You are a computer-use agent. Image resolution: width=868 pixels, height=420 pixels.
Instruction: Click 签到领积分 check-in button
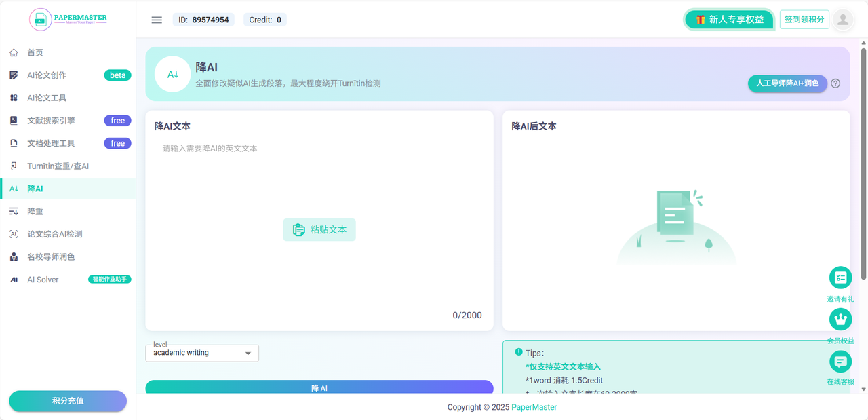tap(804, 20)
